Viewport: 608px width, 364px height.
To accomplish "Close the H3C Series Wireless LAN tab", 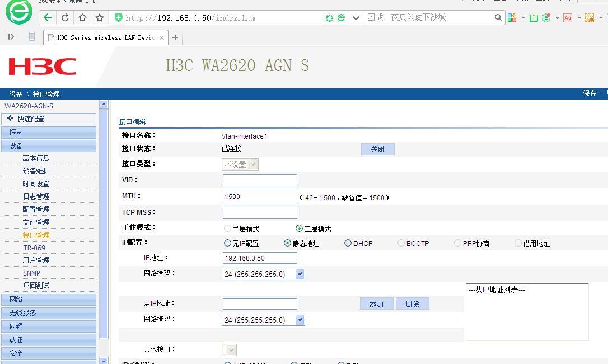I will tap(162, 37).
